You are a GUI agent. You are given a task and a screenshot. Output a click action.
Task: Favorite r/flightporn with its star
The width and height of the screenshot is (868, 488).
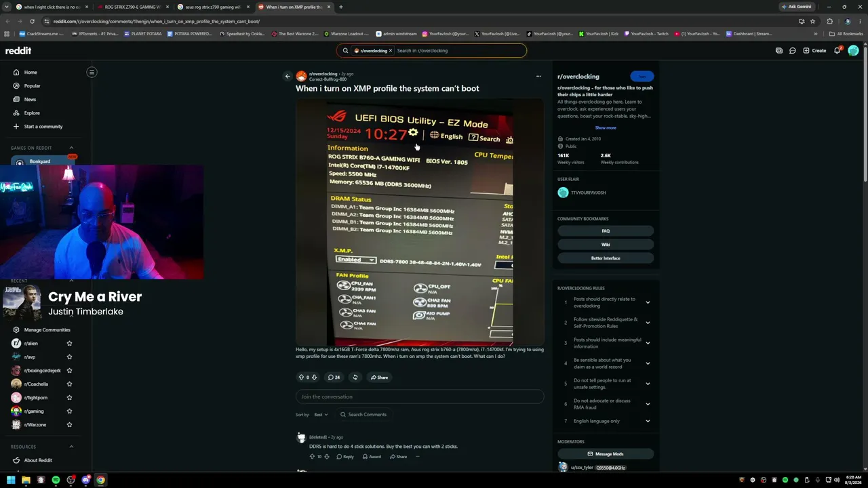point(69,398)
